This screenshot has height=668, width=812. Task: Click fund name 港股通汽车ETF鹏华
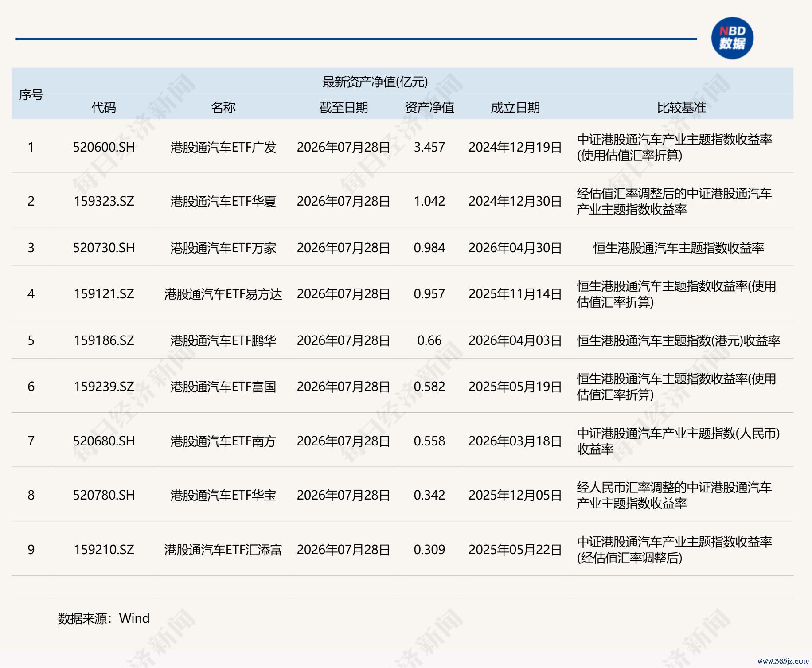(223, 340)
